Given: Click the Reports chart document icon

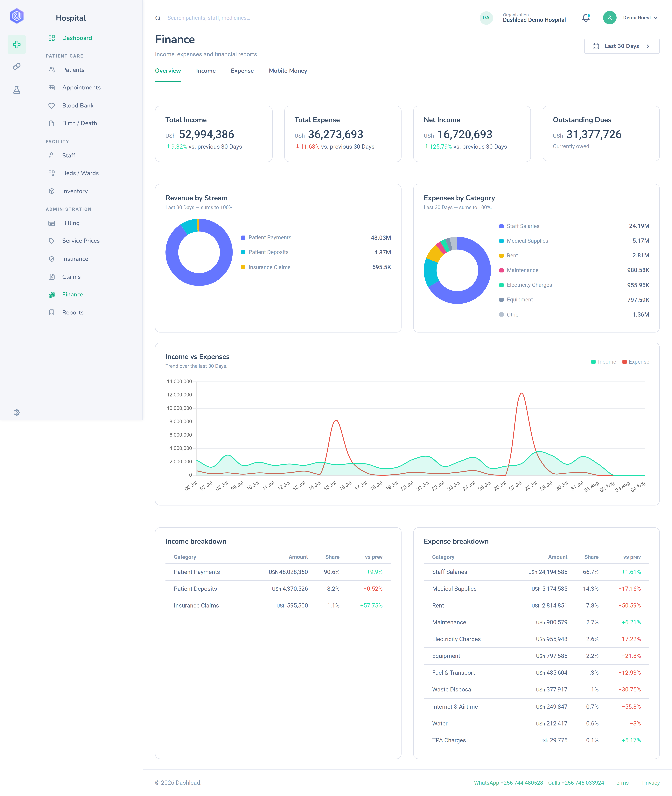Looking at the screenshot, I should 52,312.
